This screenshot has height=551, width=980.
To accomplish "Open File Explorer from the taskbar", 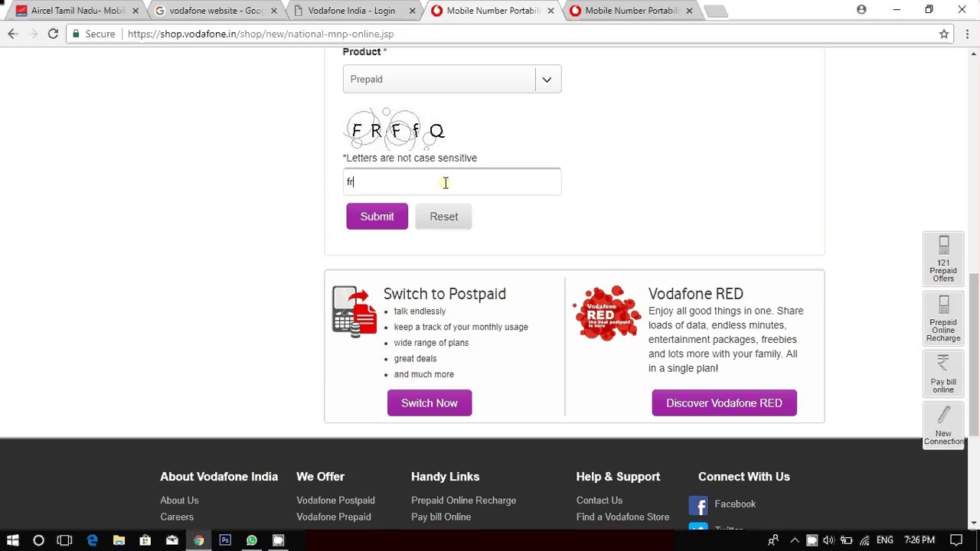I will (119, 540).
